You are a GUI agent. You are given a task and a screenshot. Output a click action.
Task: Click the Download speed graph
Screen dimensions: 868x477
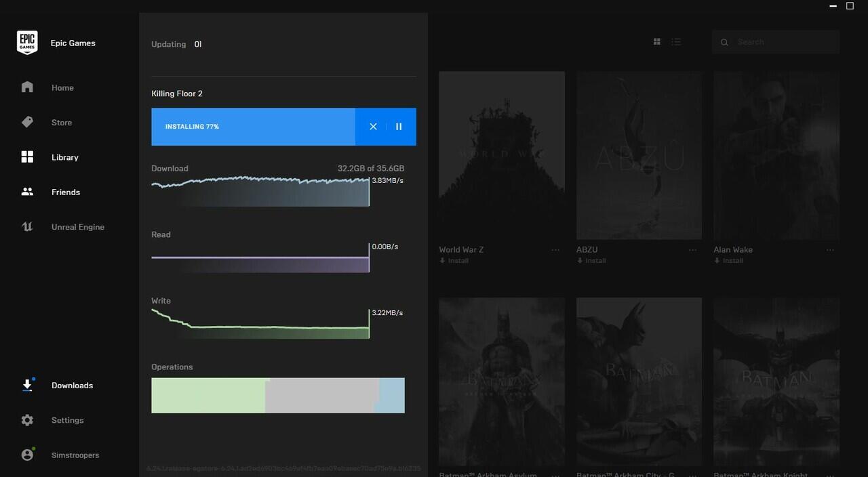click(x=260, y=191)
